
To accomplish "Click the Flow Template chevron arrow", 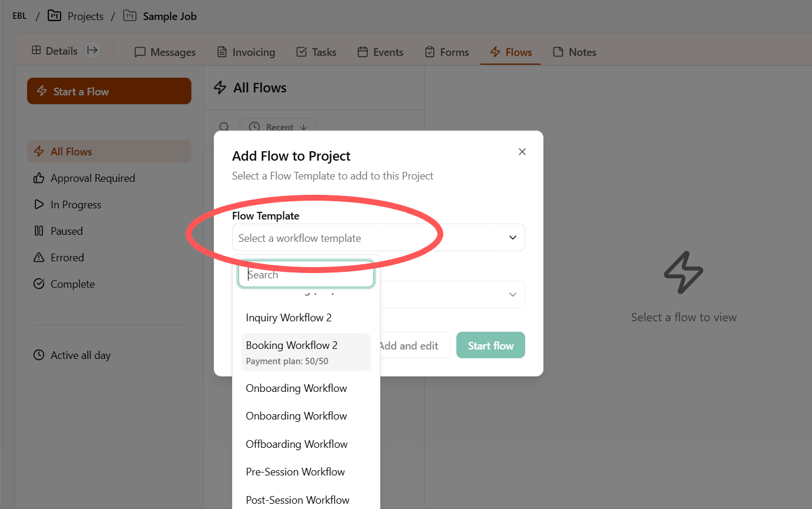I will tap(513, 238).
